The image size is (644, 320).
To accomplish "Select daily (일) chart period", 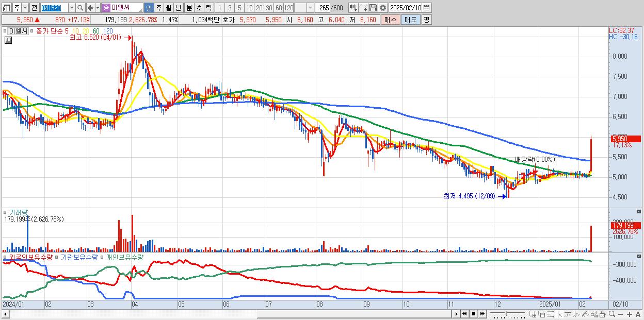I will 149,8.
